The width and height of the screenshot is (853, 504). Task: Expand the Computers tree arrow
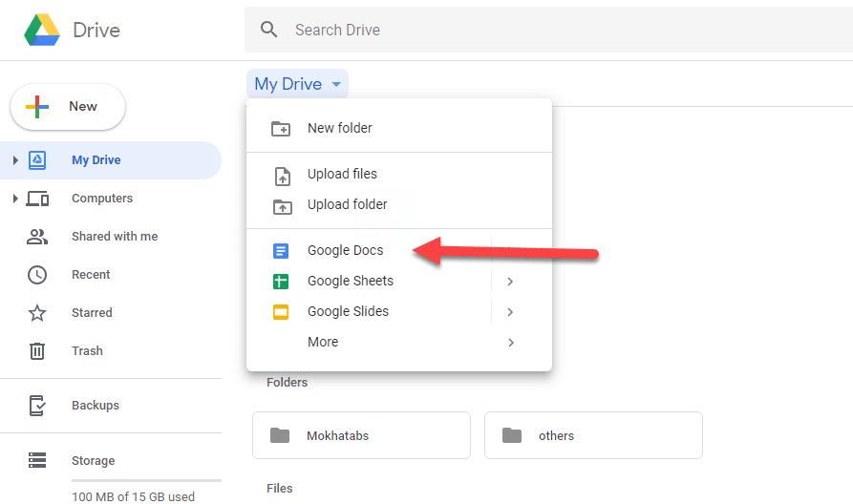point(15,199)
